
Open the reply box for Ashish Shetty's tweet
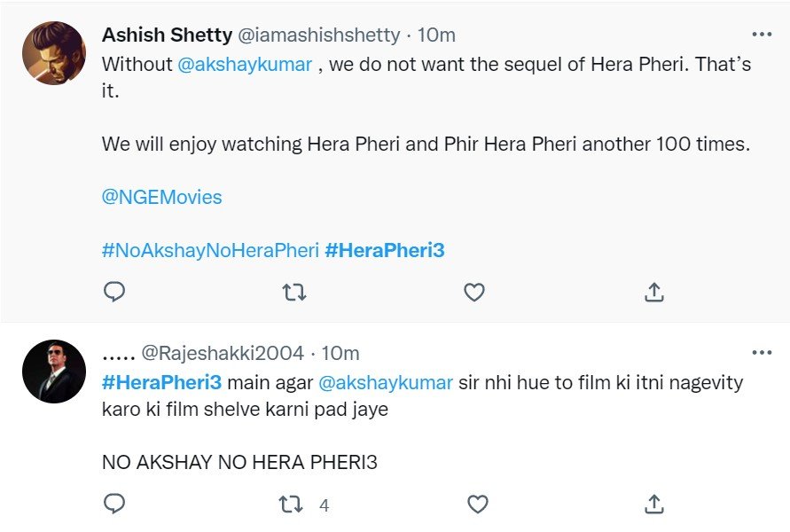coord(113,292)
